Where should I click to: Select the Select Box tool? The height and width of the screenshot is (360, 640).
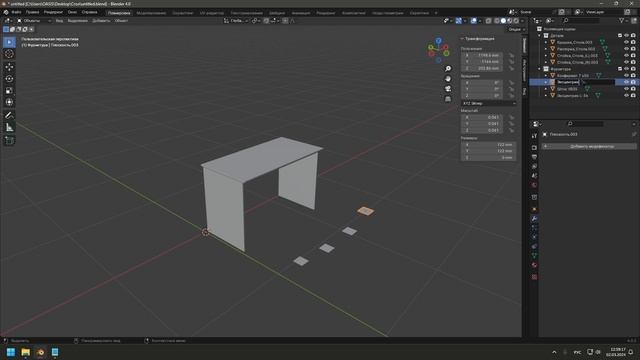[x=9, y=42]
